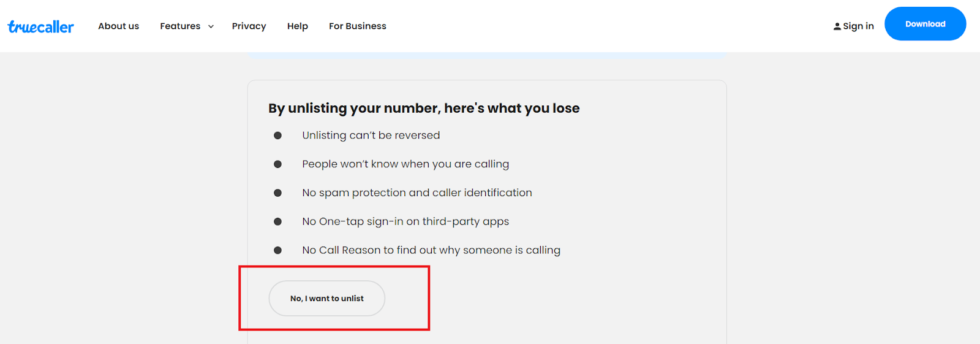Screen dimensions: 980x344
Task: Go to the Privacy page
Action: [x=249, y=26]
